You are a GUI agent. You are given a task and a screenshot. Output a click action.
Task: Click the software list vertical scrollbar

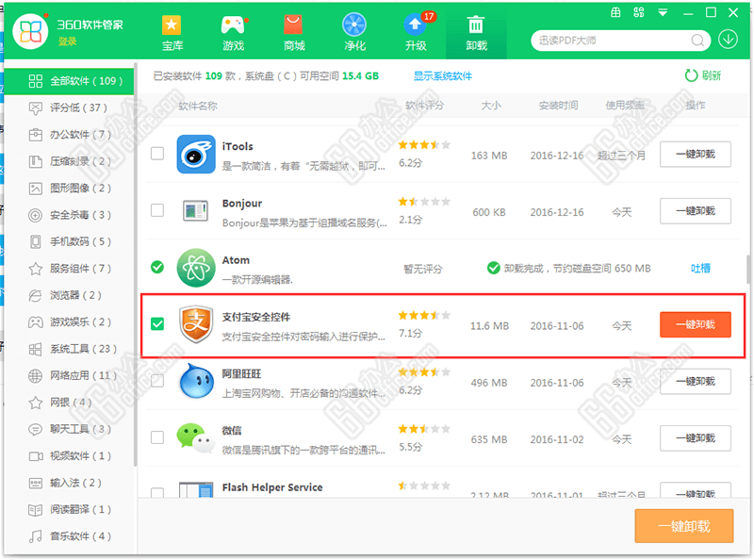coord(748,270)
